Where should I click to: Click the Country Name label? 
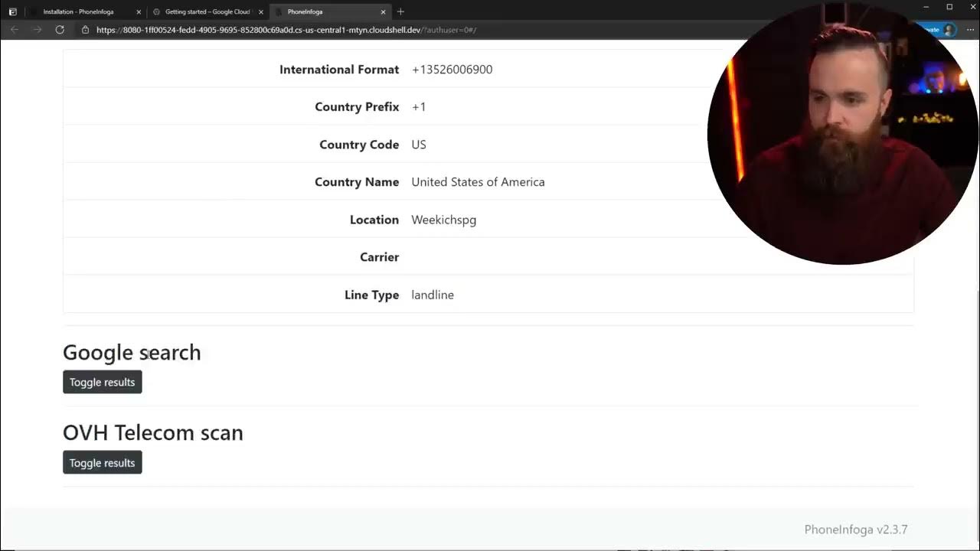click(357, 182)
